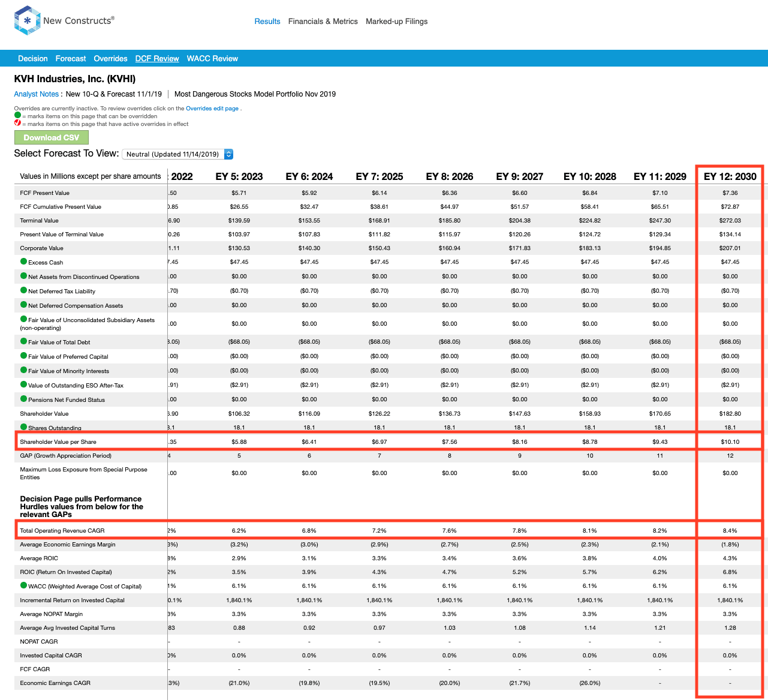Image resolution: width=768 pixels, height=700 pixels.
Task: Click the Economic Earnings CAGR row label
Action: pos(55,683)
